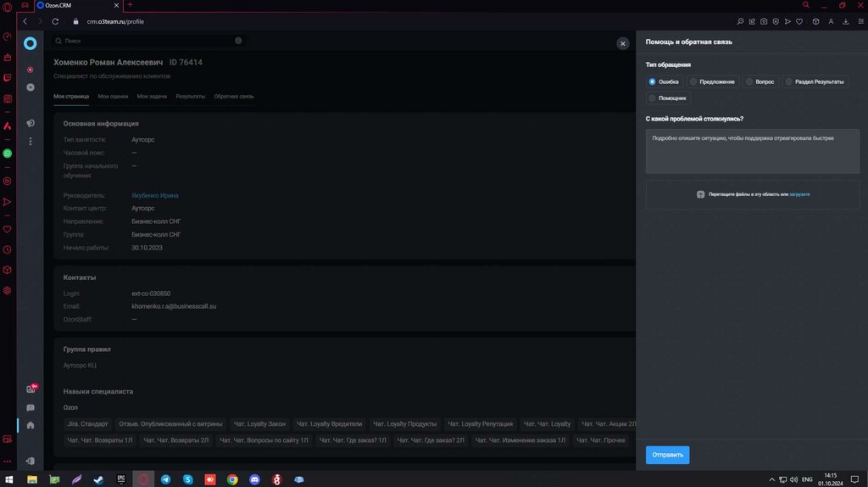Open Google Chrome from taskbar
Image resolution: width=868 pixels, height=487 pixels.
(x=232, y=480)
